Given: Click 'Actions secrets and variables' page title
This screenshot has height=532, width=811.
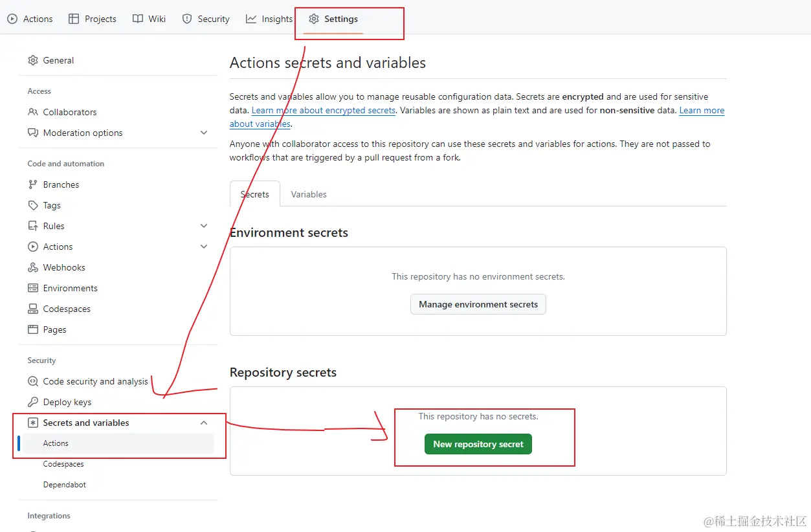Looking at the screenshot, I should [328, 63].
